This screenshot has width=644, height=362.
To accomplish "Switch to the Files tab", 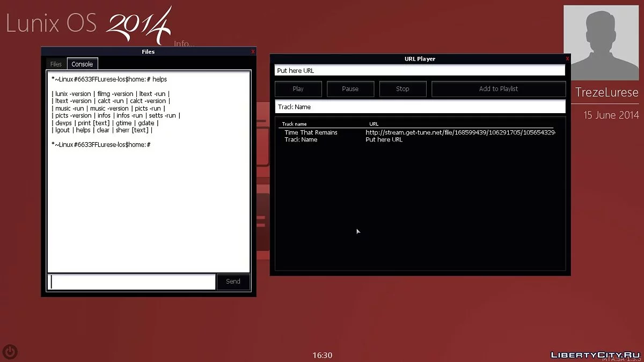I will coord(55,63).
